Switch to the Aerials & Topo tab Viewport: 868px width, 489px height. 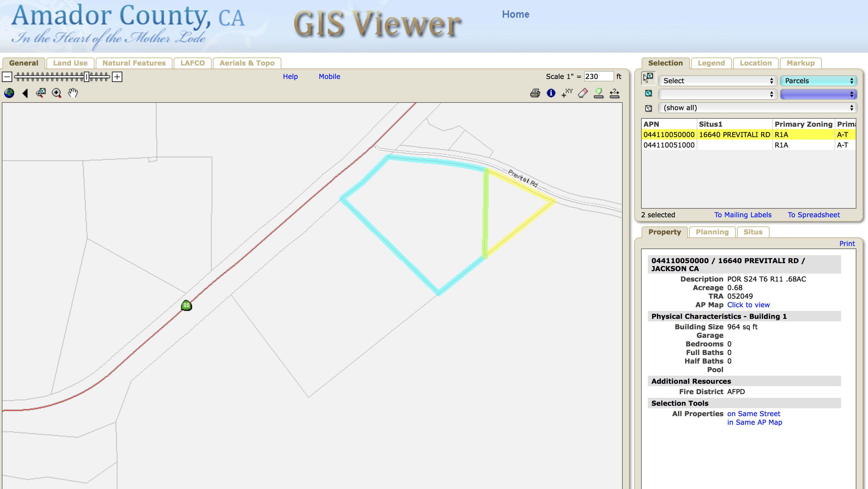[247, 63]
